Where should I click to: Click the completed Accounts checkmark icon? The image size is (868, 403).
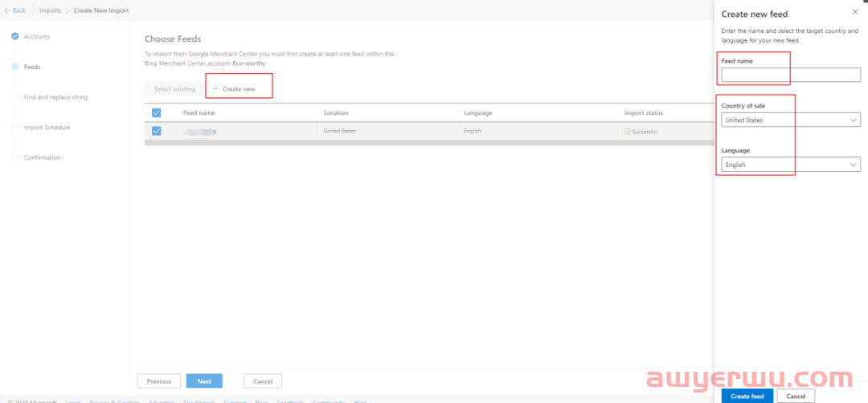[15, 36]
